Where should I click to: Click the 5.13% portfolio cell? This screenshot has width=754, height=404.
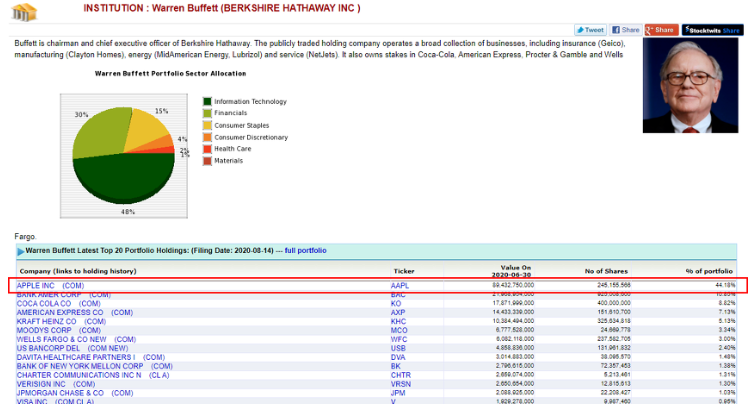pyautogui.click(x=727, y=321)
